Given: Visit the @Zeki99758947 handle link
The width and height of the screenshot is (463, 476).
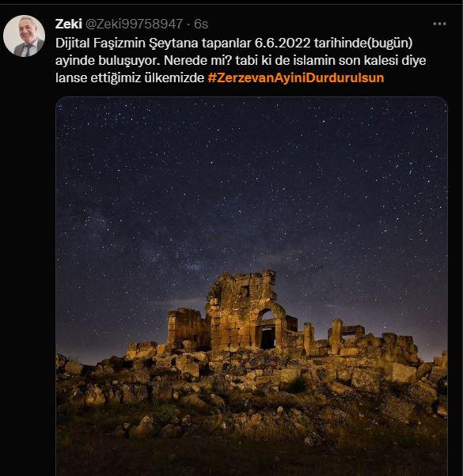Looking at the screenshot, I should pyautogui.click(x=134, y=24).
